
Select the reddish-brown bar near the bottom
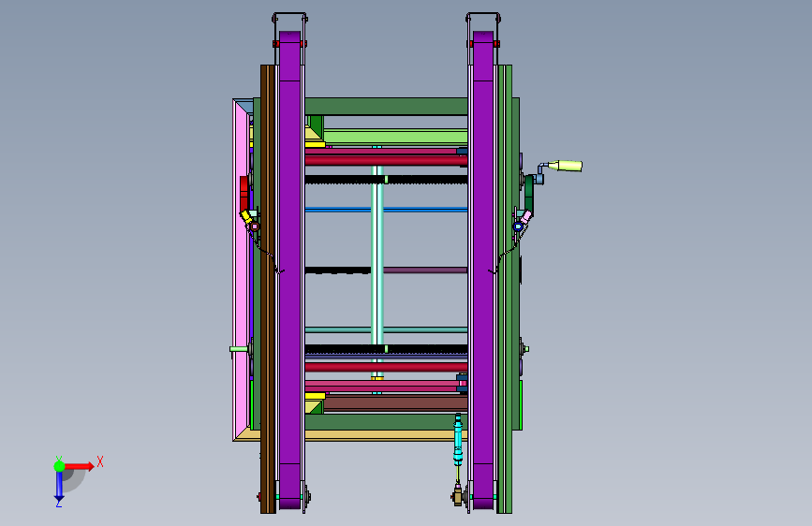[x=395, y=403]
